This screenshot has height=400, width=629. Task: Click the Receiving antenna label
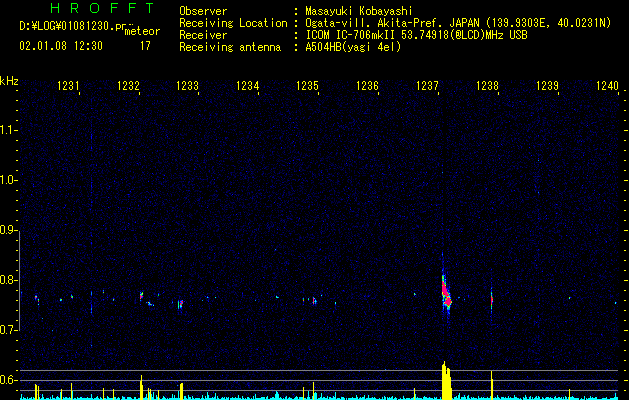click(230, 47)
